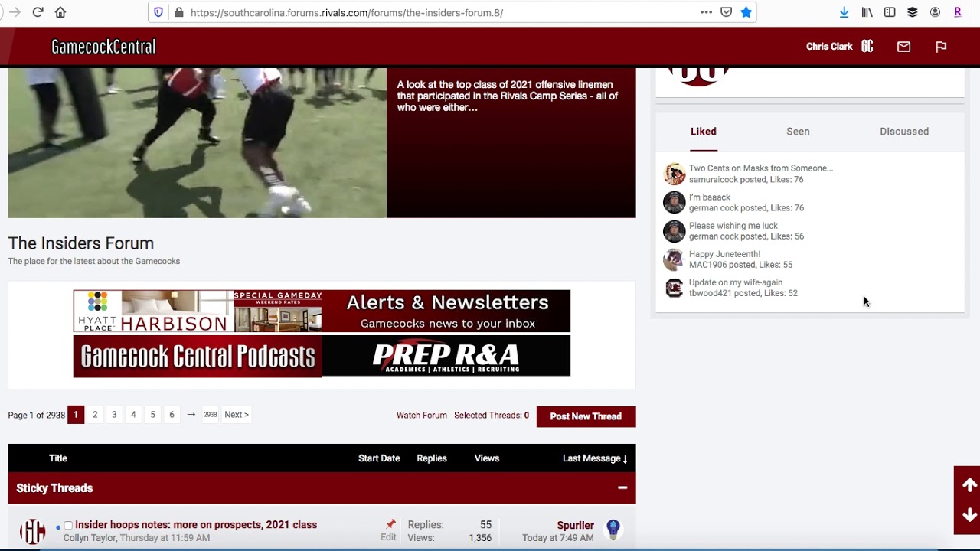
Task: Open 'Update on my wife-again' thread
Action: point(736,282)
